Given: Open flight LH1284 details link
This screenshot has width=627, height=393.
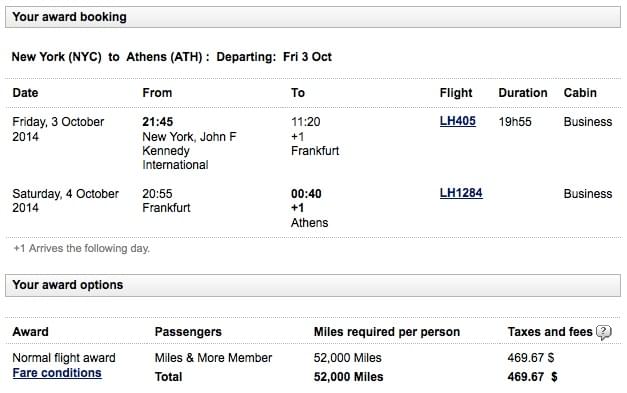Looking at the screenshot, I should (x=461, y=193).
